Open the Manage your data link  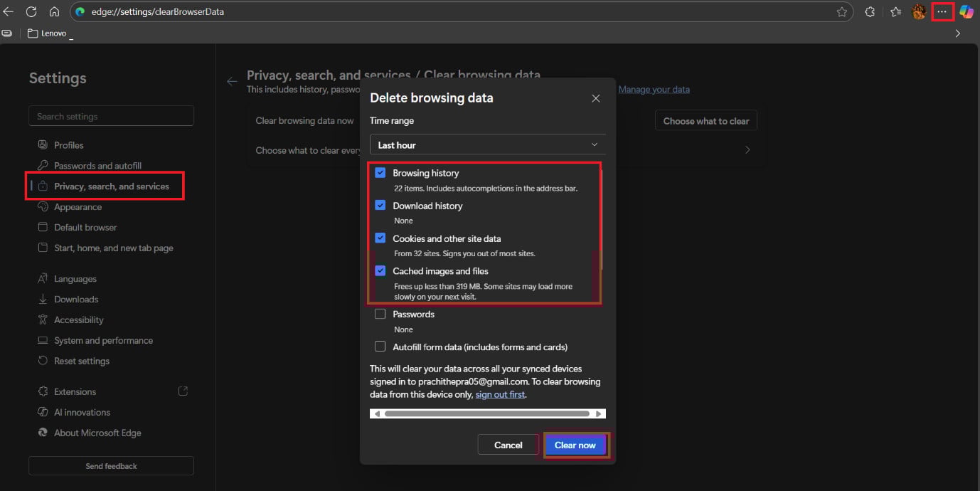click(654, 89)
